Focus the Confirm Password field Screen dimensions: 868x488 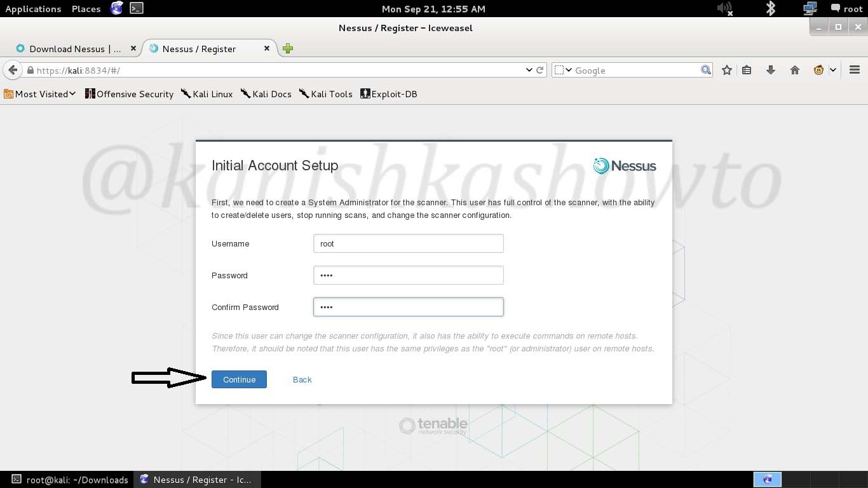(x=409, y=307)
